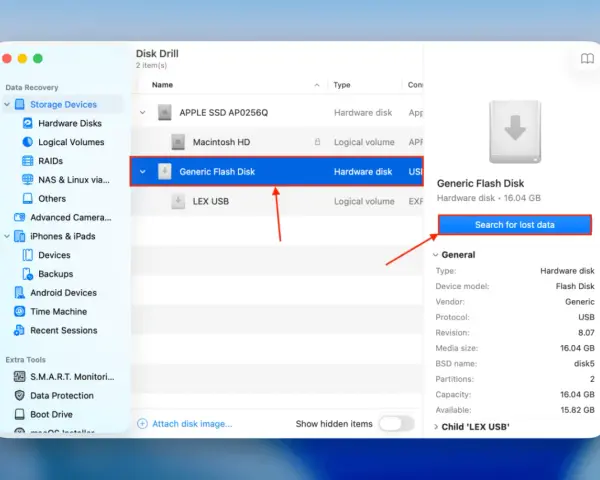This screenshot has height=480, width=600.
Task: Collapse the Storage Devices tree section
Action: [7, 104]
